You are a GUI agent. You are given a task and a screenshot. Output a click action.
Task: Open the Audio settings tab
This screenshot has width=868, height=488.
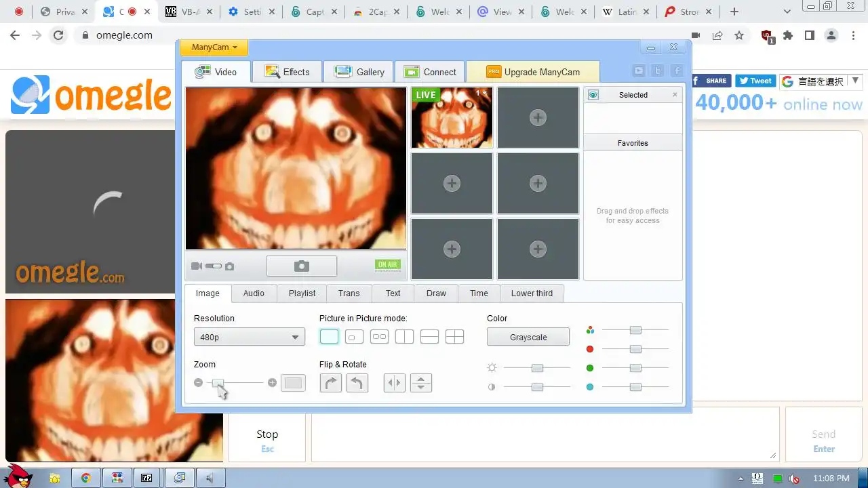pyautogui.click(x=254, y=293)
